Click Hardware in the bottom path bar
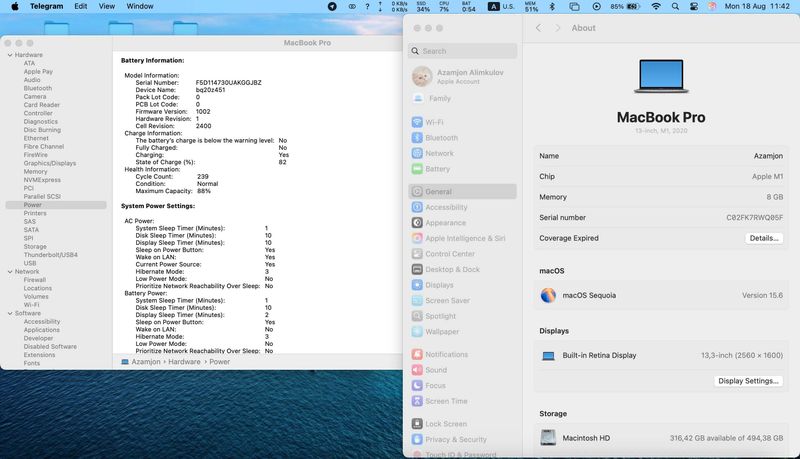This screenshot has height=459, width=800. coord(184,362)
